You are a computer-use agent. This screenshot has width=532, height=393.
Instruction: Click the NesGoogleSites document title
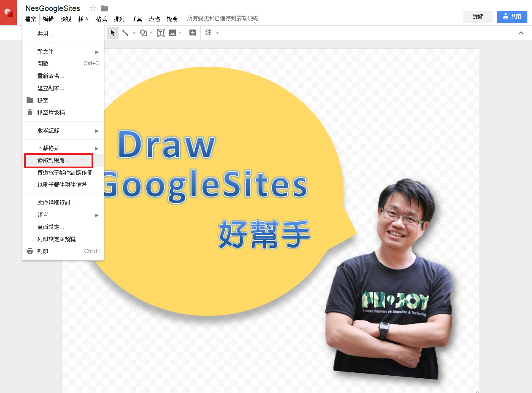pyautogui.click(x=53, y=8)
